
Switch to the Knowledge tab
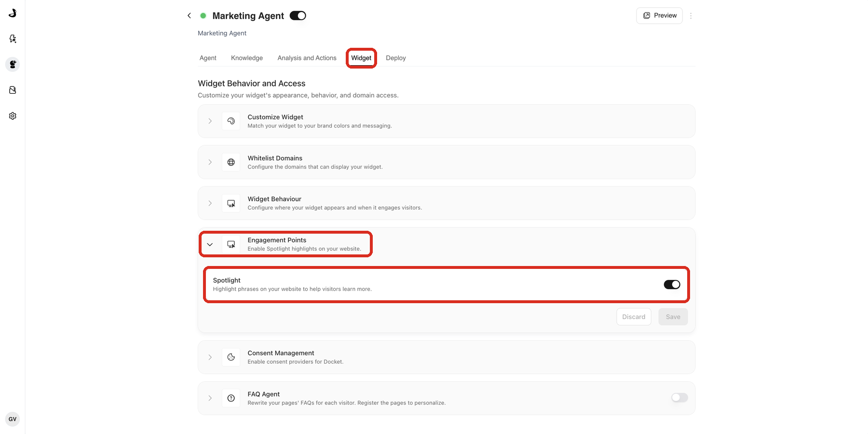[x=247, y=58]
